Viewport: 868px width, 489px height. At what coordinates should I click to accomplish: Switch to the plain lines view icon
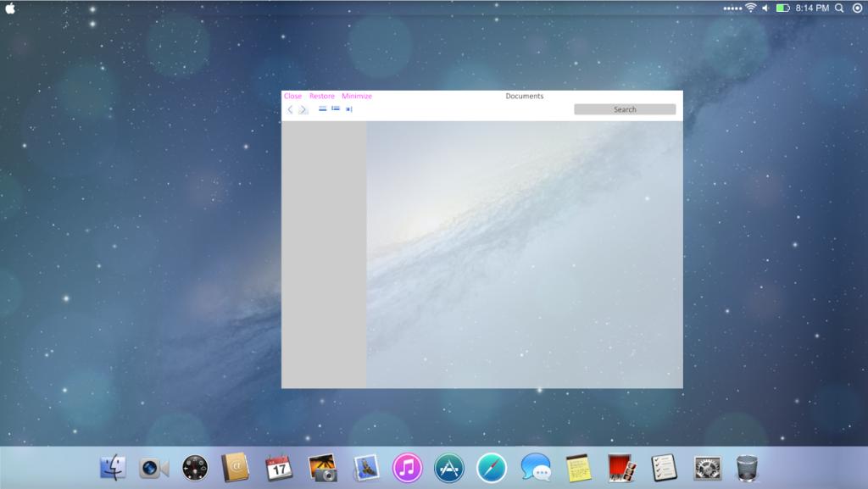(322, 109)
